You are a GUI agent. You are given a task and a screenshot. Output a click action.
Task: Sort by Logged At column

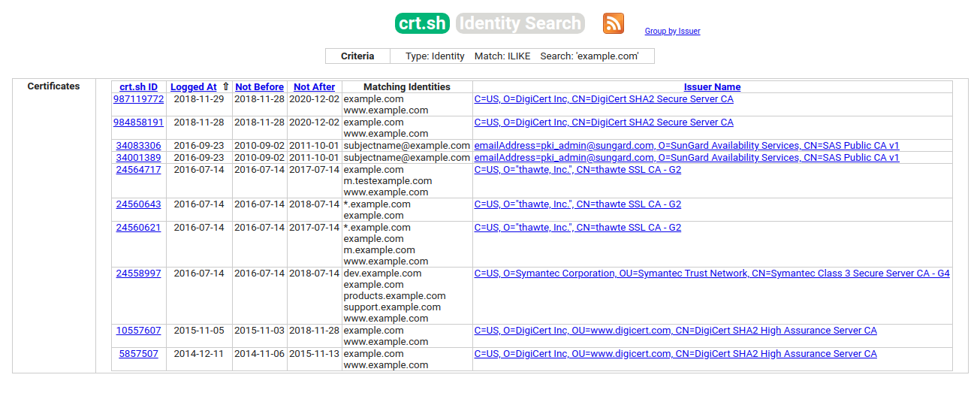click(x=194, y=87)
